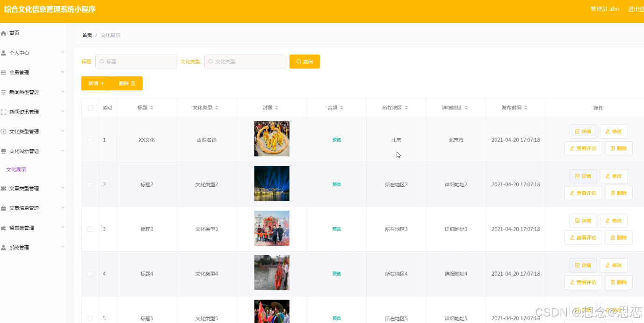Open cover thumbnail of row 标题3
Screen dimensions: 644x323
point(272,228)
